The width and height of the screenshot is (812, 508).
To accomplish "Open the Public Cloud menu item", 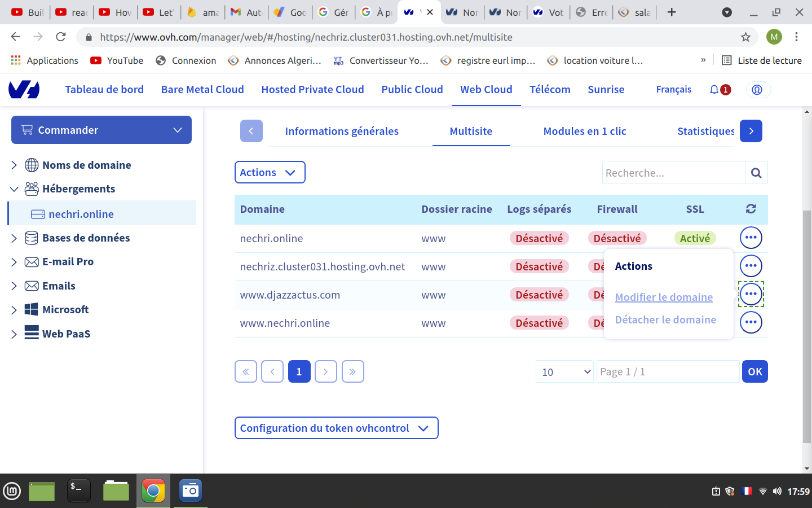I will [x=412, y=90].
